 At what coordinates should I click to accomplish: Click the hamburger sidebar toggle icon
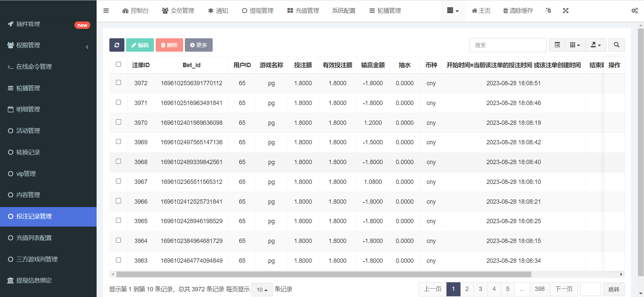click(106, 11)
